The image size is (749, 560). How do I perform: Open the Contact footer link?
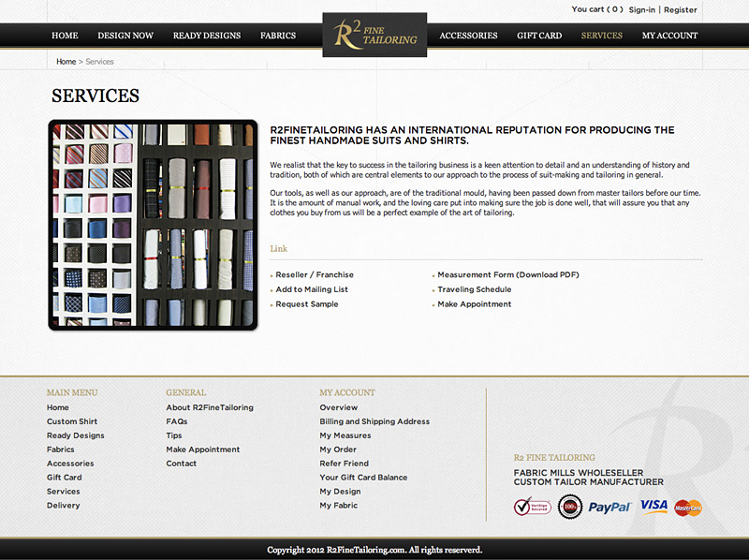click(181, 464)
